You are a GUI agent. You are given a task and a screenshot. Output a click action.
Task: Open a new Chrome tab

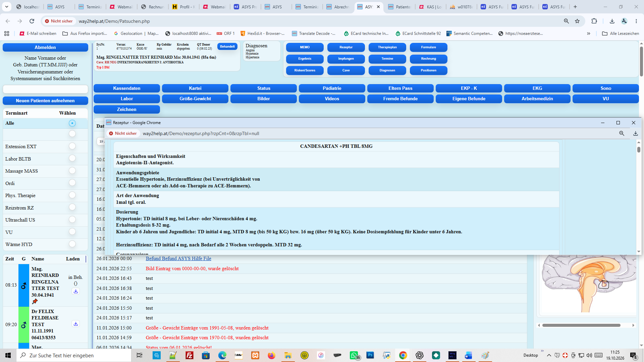575,7
